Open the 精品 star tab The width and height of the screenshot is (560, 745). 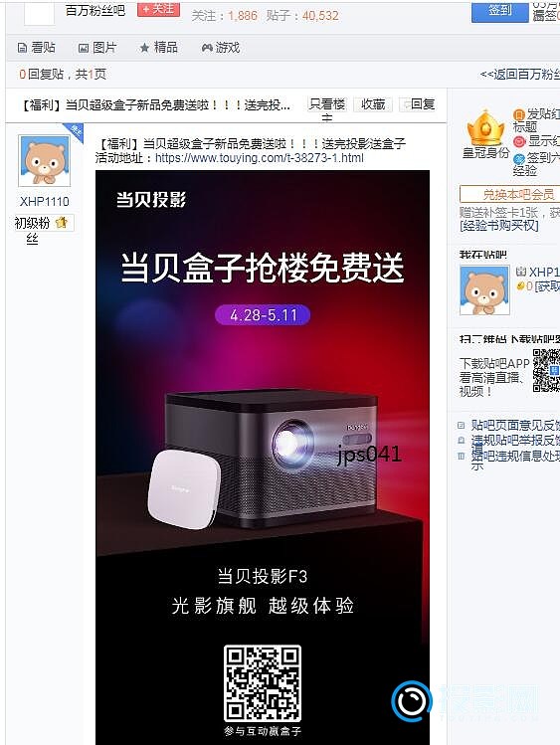[x=158, y=48]
